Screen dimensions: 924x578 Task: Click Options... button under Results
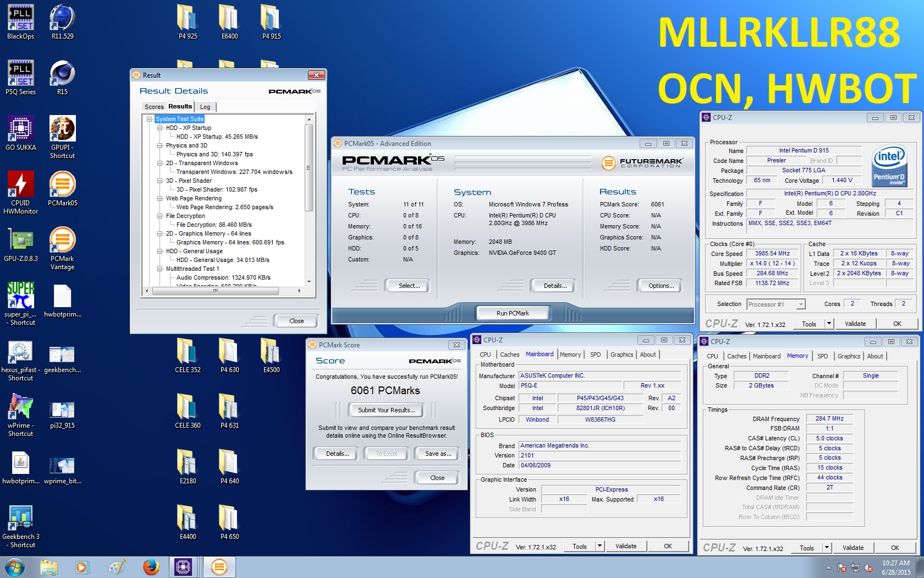coord(661,286)
